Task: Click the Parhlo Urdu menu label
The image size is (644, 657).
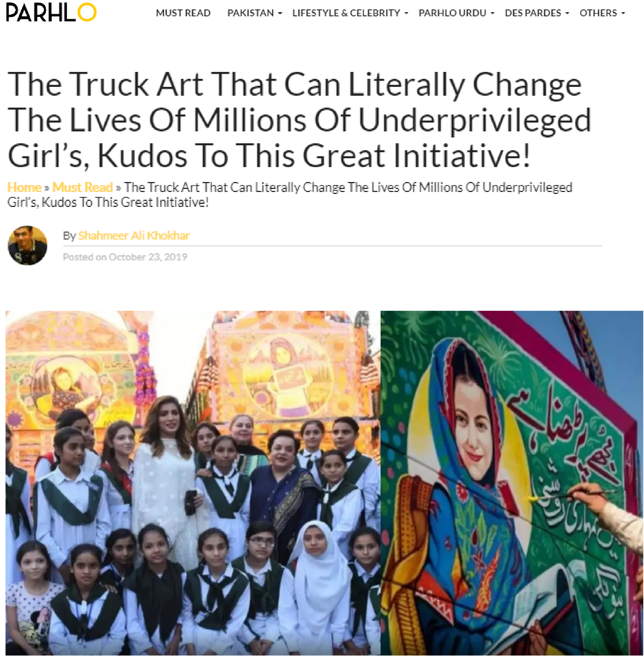Action: (x=452, y=13)
